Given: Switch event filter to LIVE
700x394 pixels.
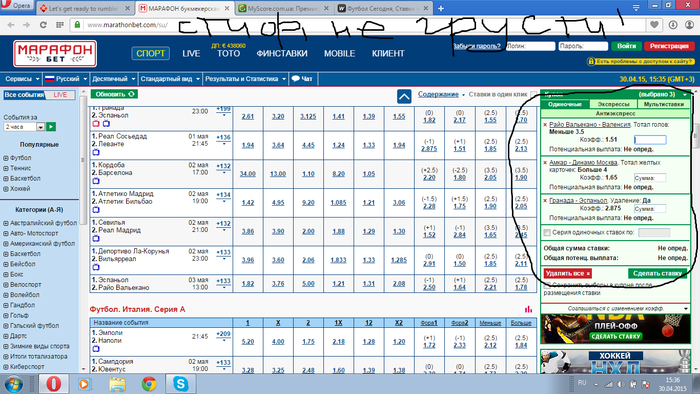Looking at the screenshot, I should 60,95.
